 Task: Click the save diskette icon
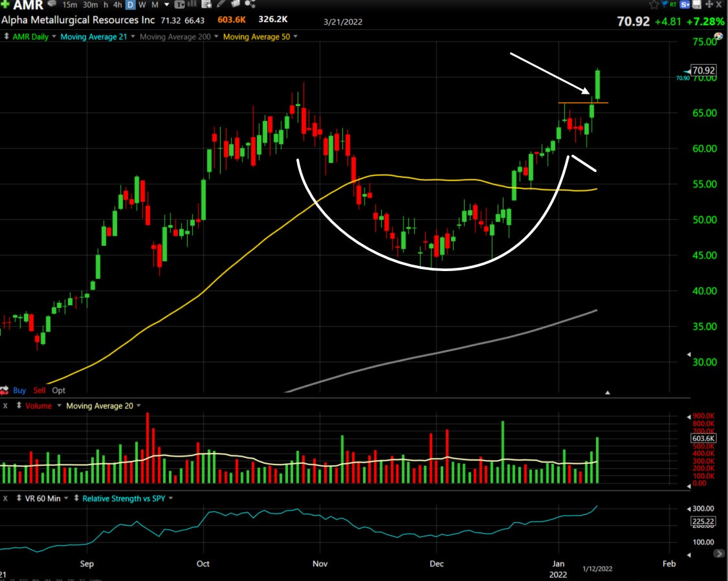coord(697,4)
